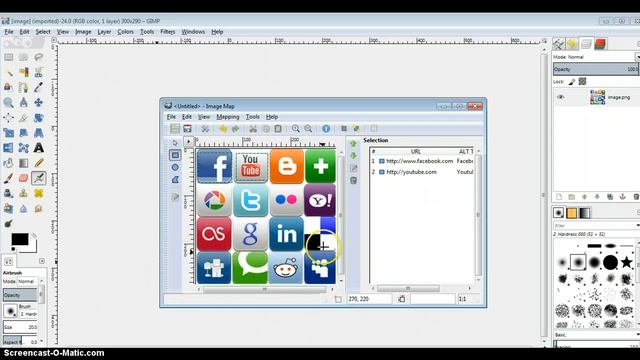Select the Zoom magnifier tool in toolbox
The width and height of the screenshot is (640, 360).
click(x=9, y=102)
